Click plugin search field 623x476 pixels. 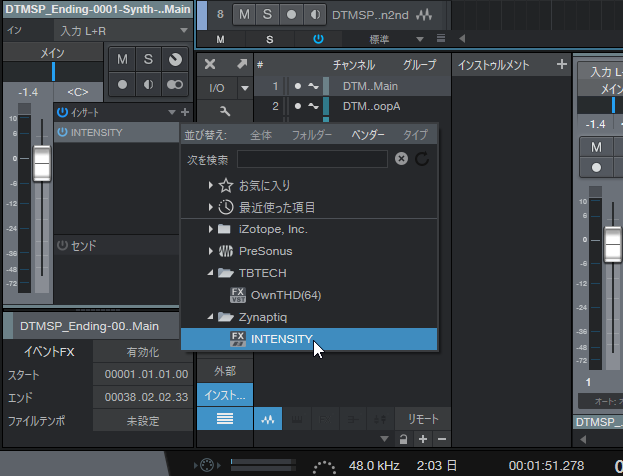312,159
